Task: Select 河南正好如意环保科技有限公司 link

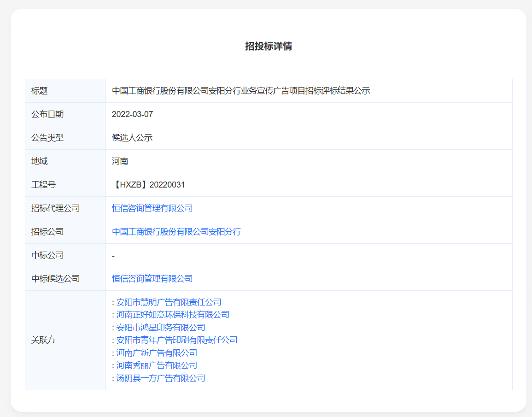Action: [173, 315]
